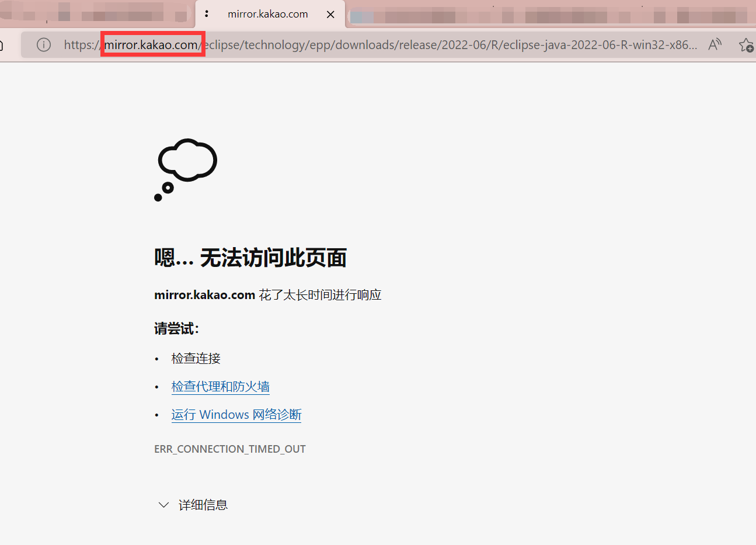Run 运行 Windows 网络诊断 link
This screenshot has width=756, height=545.
point(236,415)
